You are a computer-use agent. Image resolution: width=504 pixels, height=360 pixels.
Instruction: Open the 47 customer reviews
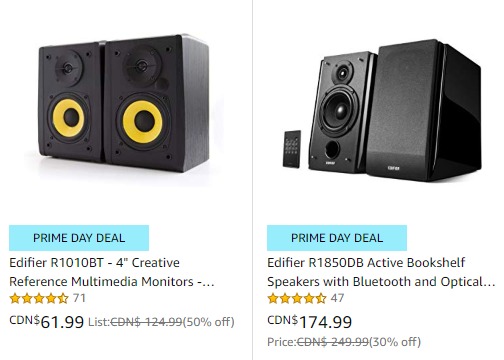pos(337,298)
